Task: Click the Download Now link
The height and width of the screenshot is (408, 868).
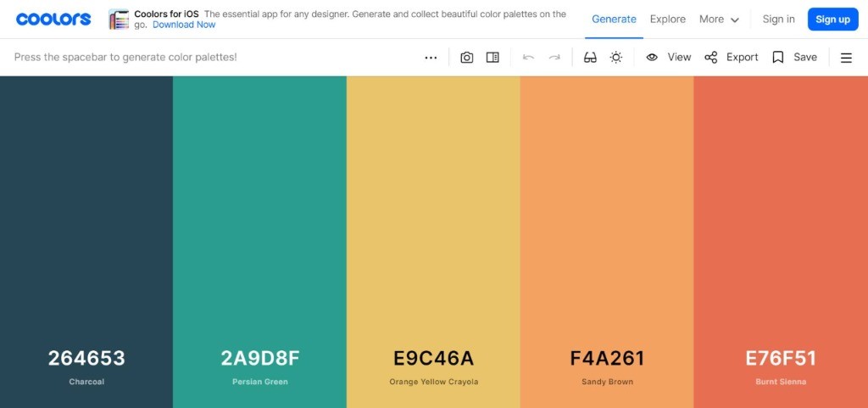Action: (184, 25)
